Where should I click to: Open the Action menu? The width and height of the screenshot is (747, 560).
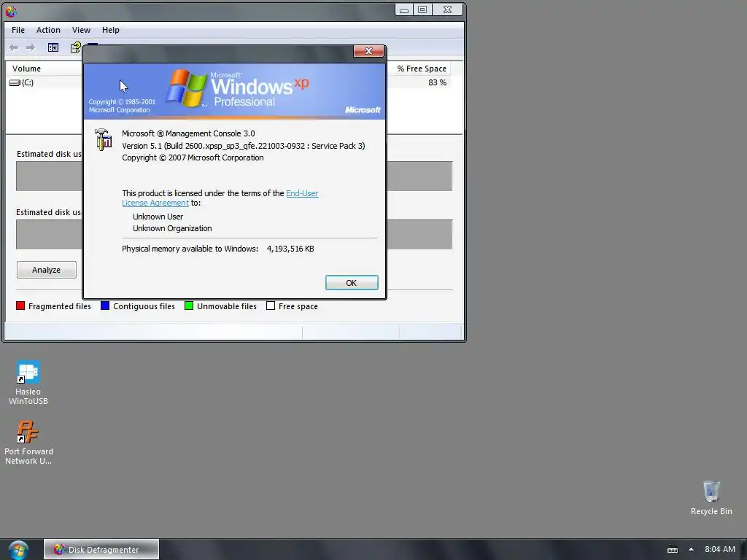pos(48,30)
